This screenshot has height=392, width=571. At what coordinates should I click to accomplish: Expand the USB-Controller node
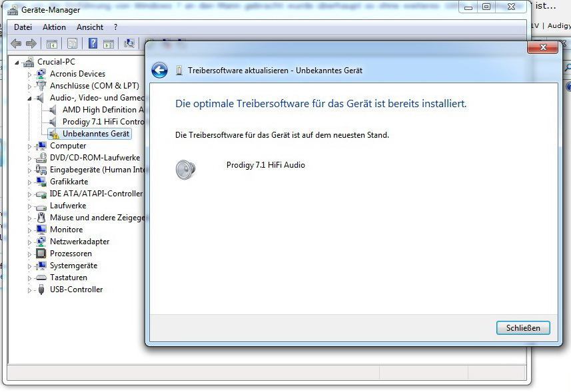click(29, 291)
